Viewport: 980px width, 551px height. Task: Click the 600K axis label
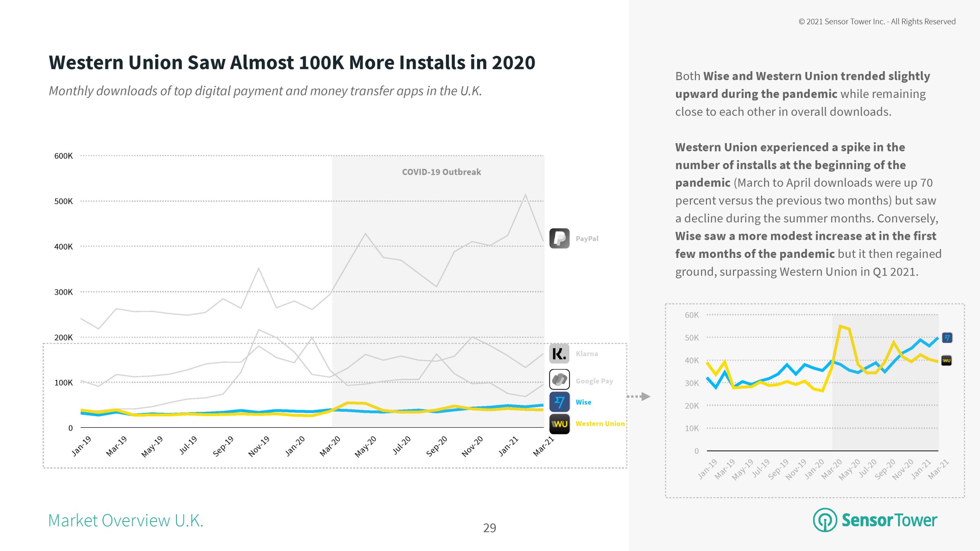coord(63,156)
